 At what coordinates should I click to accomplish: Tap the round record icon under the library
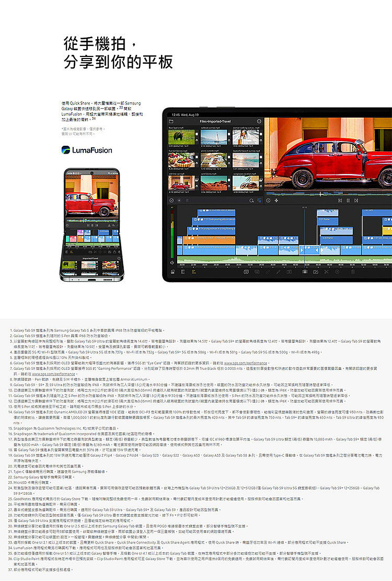(x=179, y=201)
